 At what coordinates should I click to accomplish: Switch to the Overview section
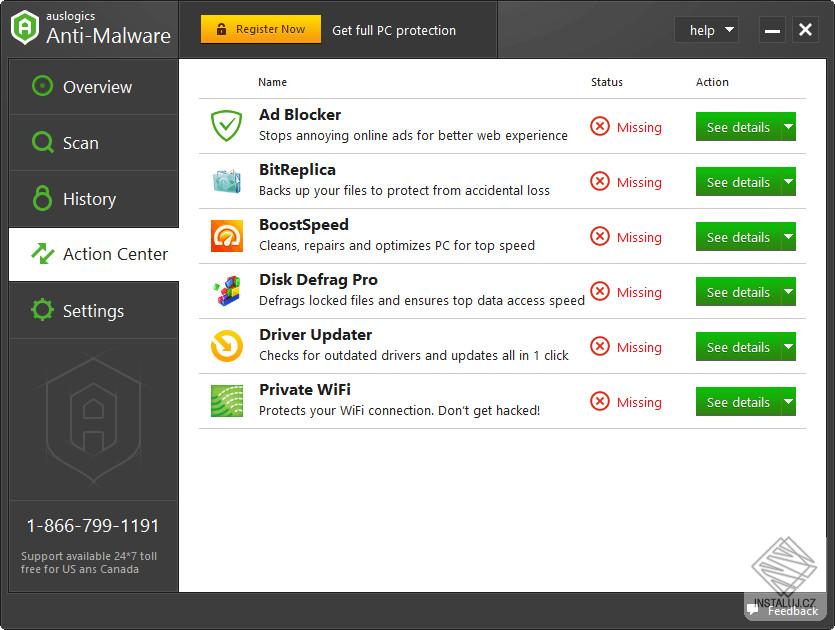click(95, 87)
